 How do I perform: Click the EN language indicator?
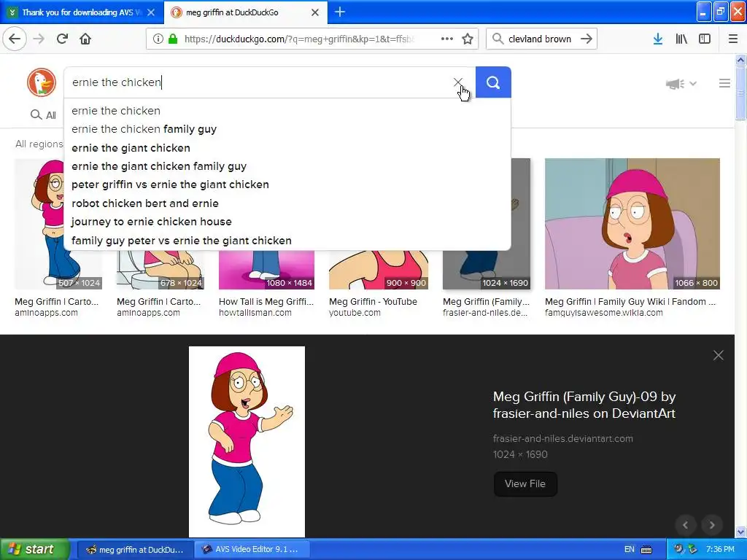tap(630, 549)
